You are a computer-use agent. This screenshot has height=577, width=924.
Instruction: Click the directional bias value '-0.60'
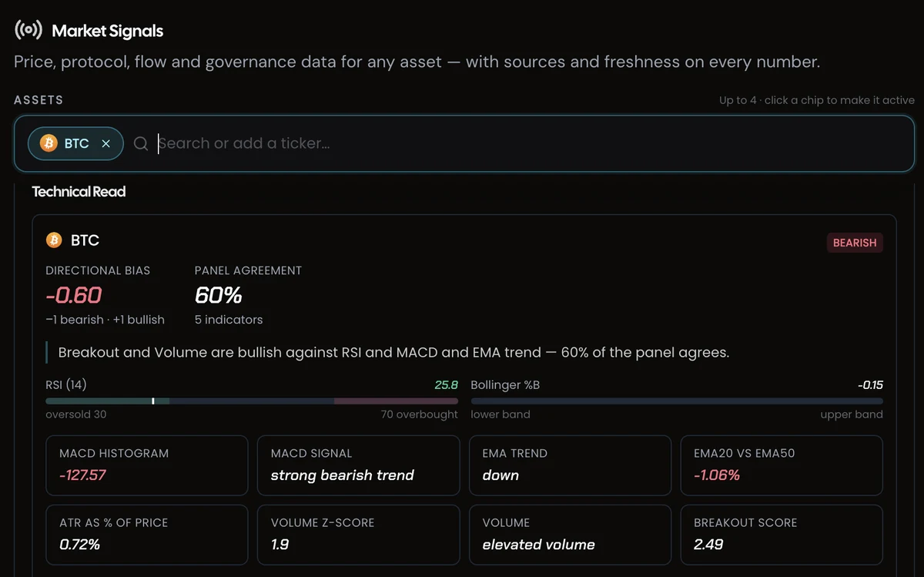73,295
